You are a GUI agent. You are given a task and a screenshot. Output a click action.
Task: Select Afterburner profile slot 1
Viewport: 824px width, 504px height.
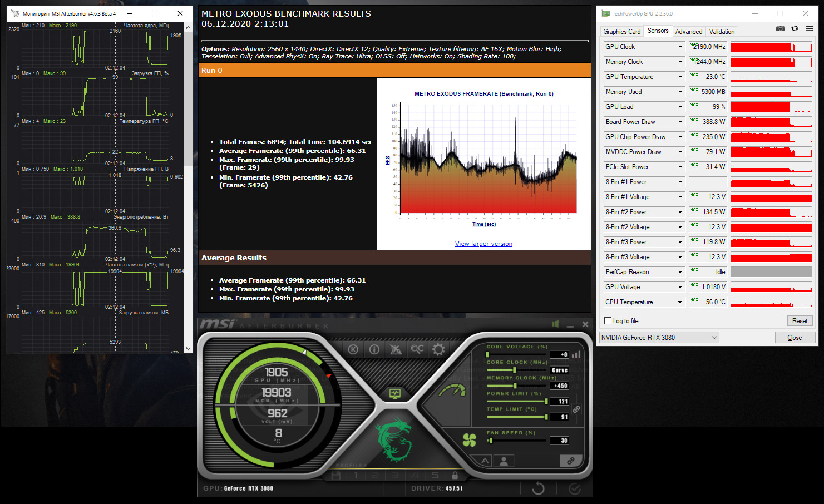click(x=356, y=475)
